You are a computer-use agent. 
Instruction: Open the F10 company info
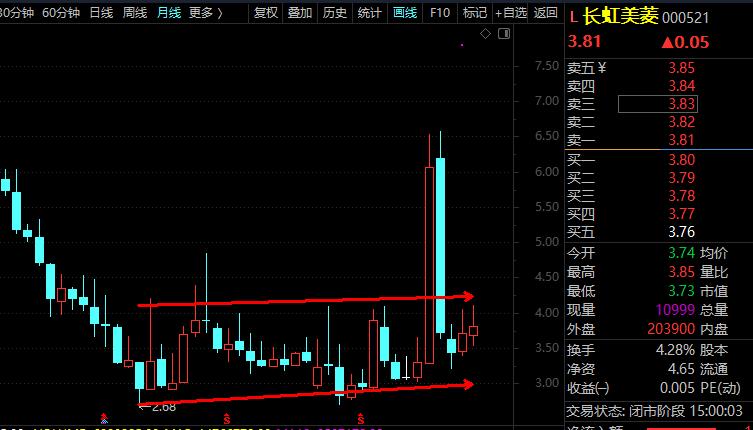(440, 12)
